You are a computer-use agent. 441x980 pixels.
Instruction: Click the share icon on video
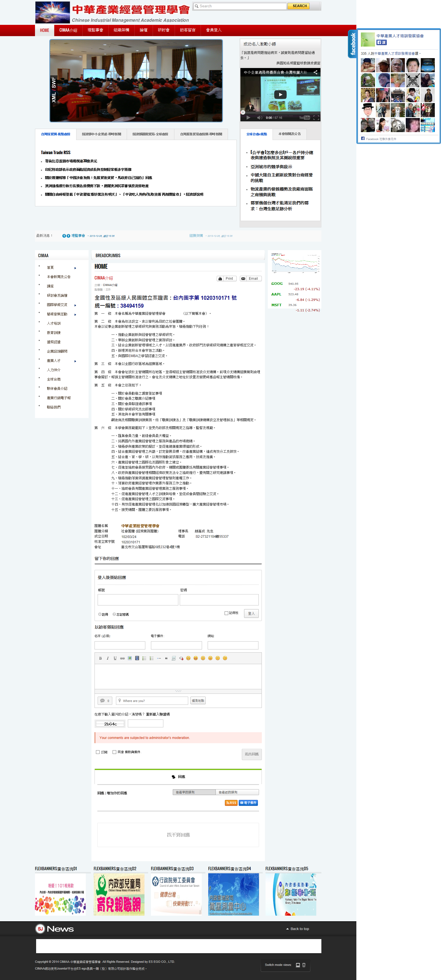click(x=315, y=72)
